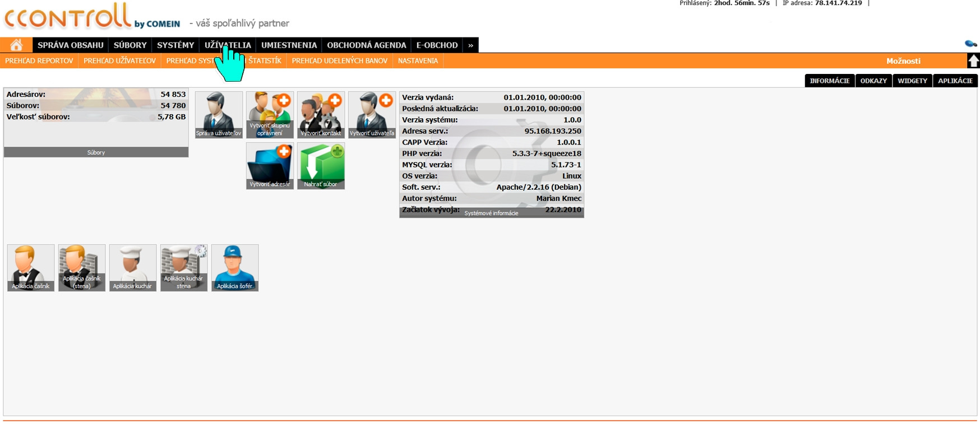Launch Aplikácia šofér app icon
Image resolution: width=980 pixels, height=424 pixels.
tap(235, 268)
